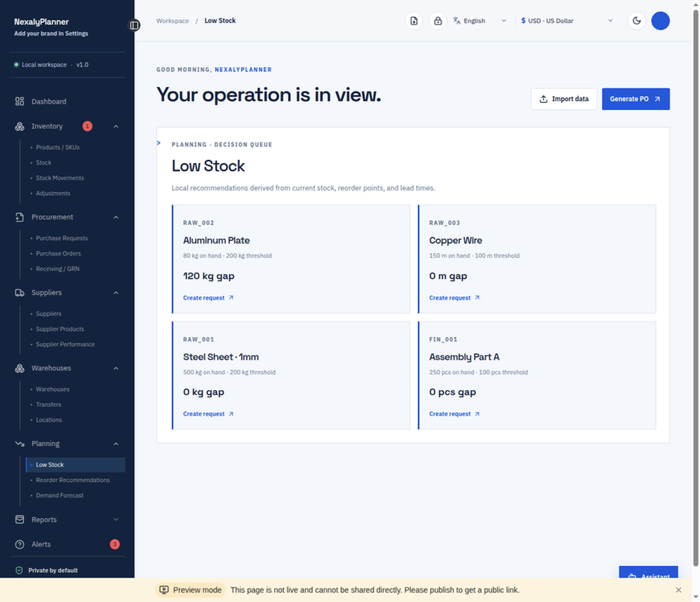Navigate to Demand Forecast

point(59,495)
